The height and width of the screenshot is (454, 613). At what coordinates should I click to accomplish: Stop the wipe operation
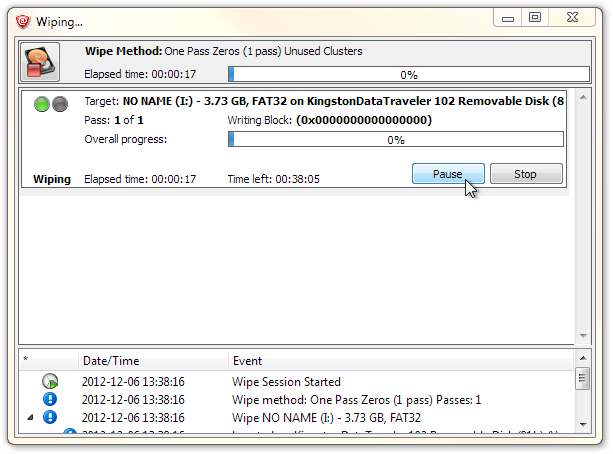(525, 174)
